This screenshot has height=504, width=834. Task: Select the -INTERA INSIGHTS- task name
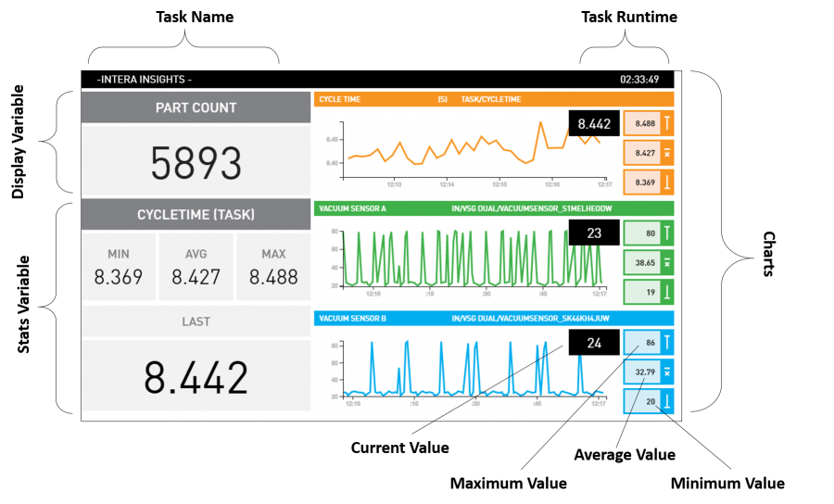[145, 80]
